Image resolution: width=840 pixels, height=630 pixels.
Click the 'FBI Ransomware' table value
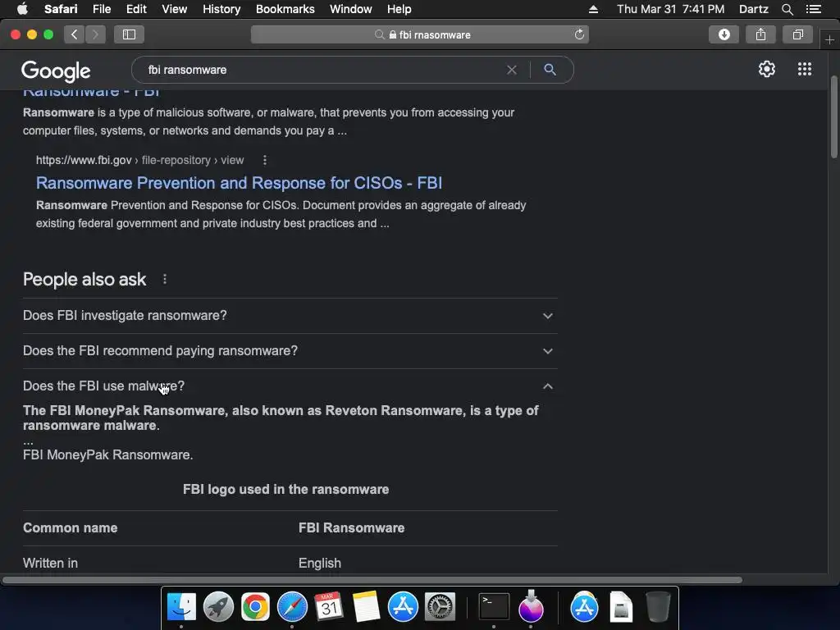pos(351,527)
